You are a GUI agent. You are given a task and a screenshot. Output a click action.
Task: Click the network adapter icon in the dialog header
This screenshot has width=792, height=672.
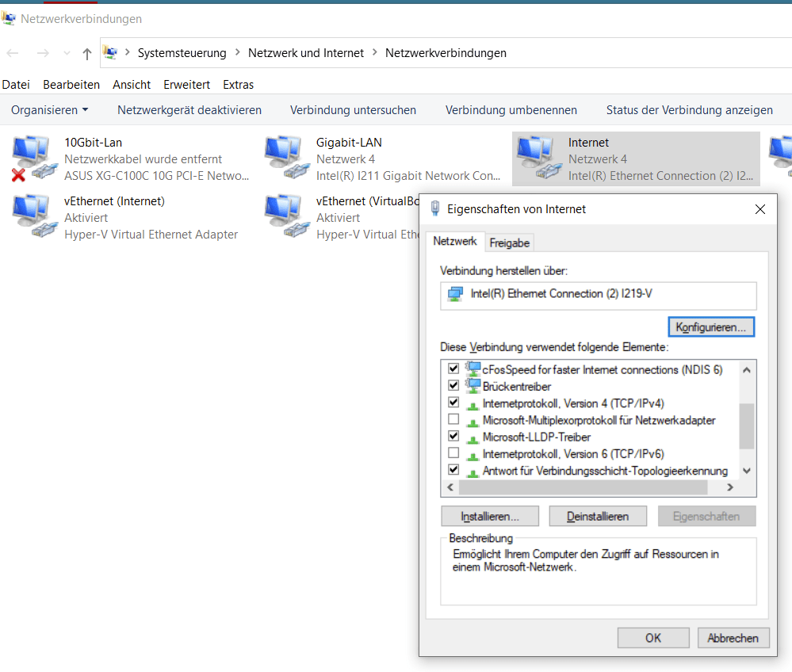pos(433,209)
